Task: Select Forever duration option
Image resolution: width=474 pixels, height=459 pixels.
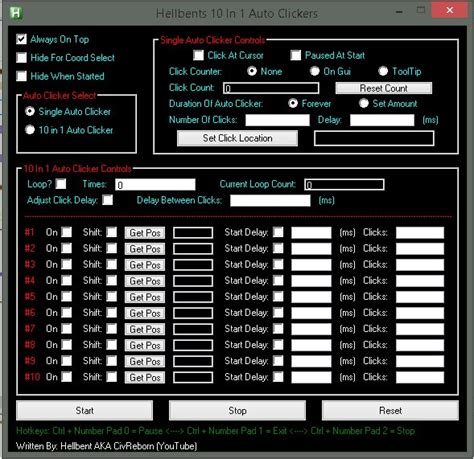Action: pos(293,103)
